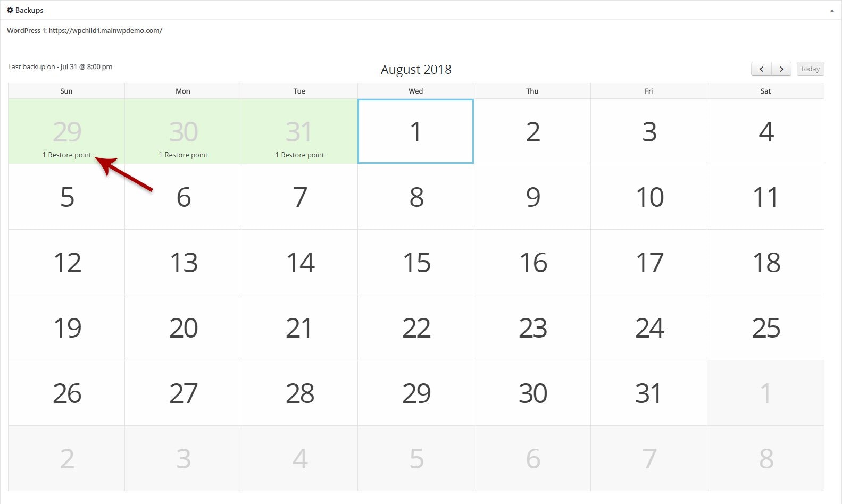842x504 pixels.
Task: Select August 31 on the calendar
Action: 648,392
